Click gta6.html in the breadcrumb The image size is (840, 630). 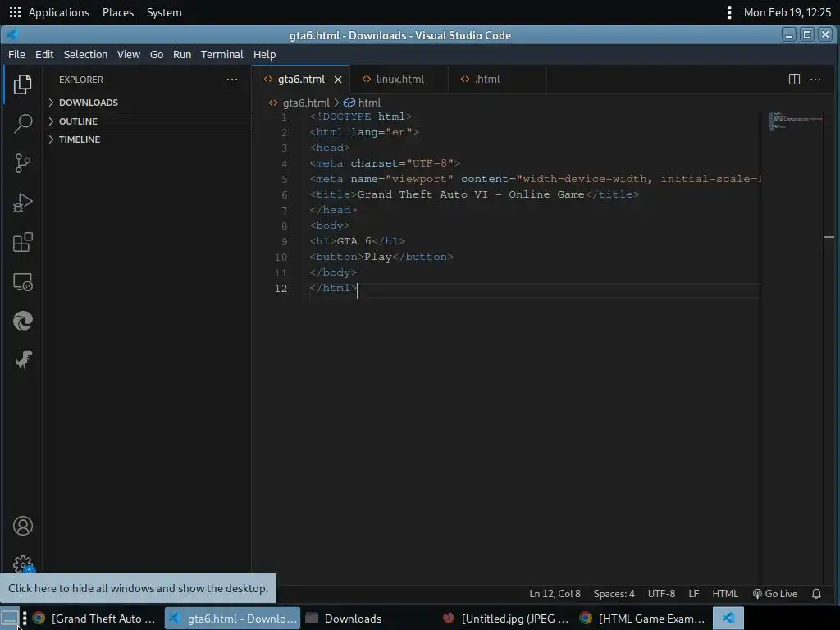click(x=306, y=103)
